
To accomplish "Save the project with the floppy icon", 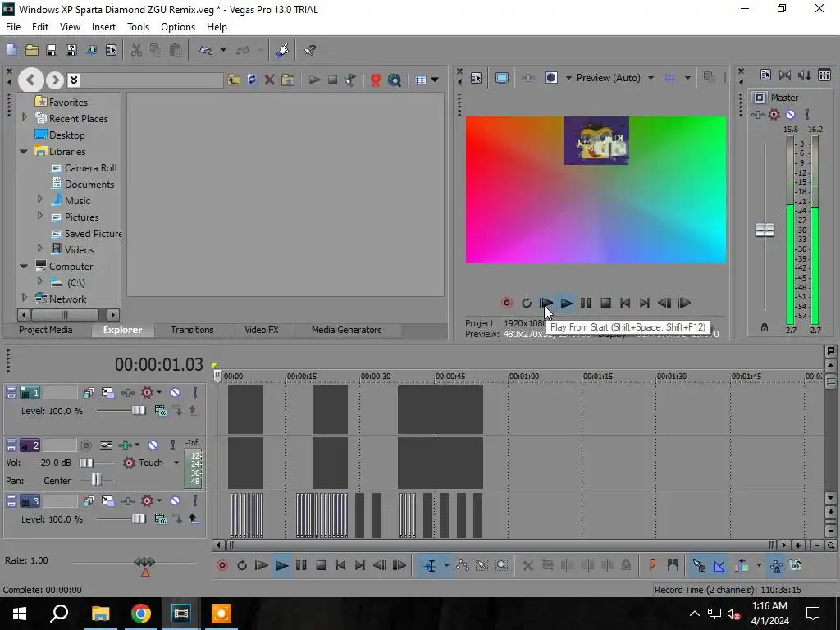I will tap(52, 50).
